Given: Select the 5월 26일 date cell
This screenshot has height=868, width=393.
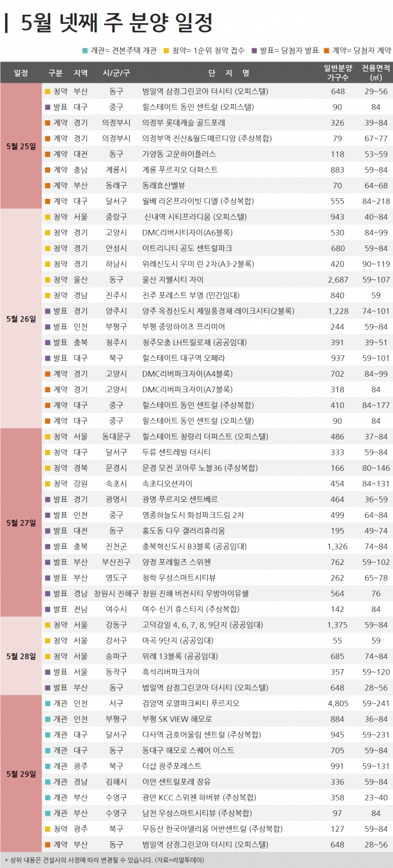Looking at the screenshot, I should coord(21,318).
